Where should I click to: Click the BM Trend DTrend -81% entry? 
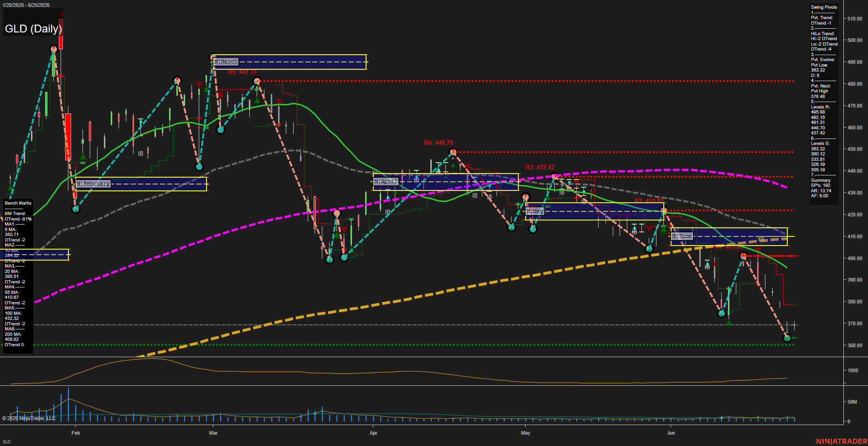point(18,216)
